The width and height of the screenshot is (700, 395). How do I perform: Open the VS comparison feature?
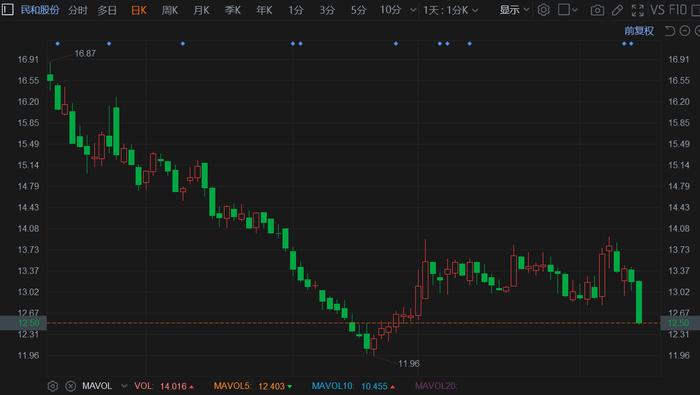tap(657, 10)
